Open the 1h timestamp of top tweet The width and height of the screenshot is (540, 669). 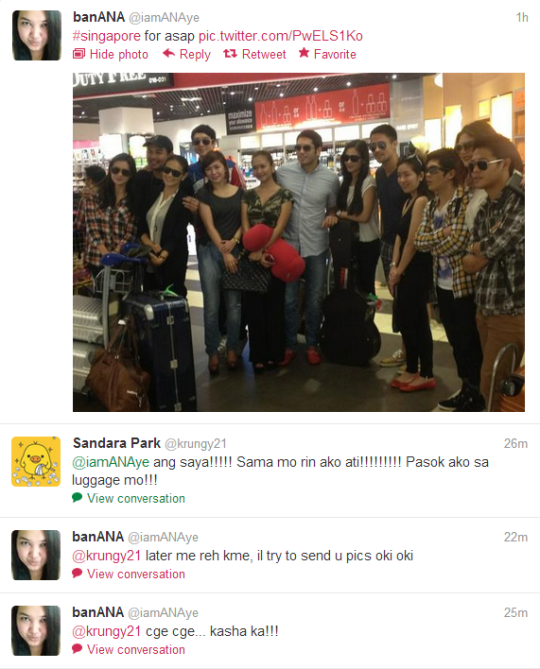[x=522, y=17]
